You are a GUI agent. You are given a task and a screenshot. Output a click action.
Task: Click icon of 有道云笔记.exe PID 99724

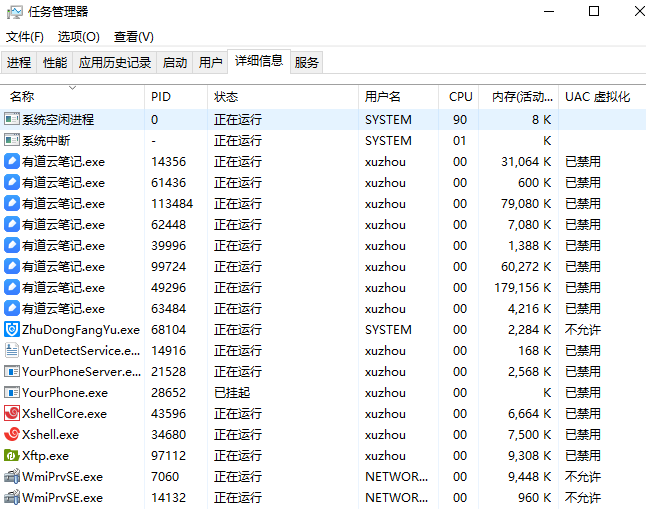coord(12,266)
